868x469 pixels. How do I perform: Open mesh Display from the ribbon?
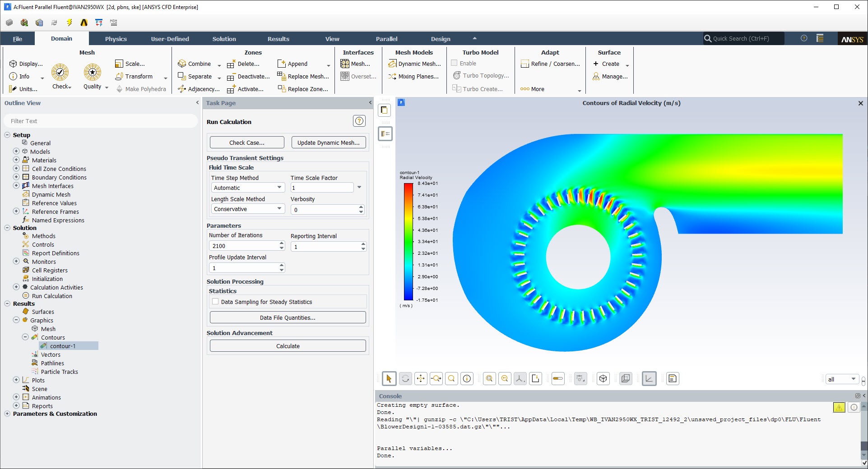26,64
